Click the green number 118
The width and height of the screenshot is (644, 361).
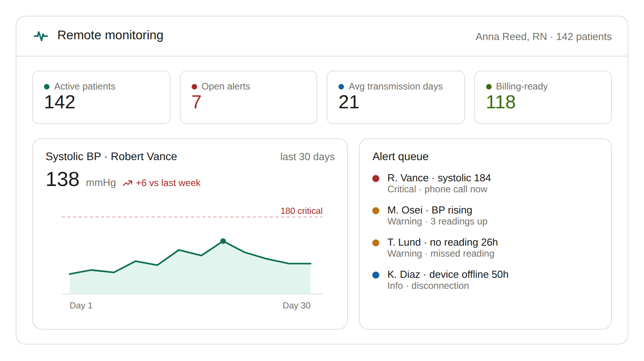coord(501,102)
